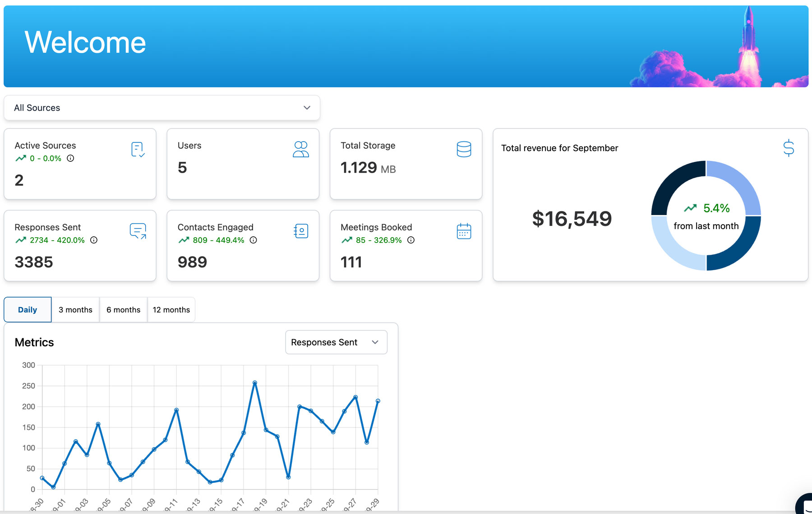Screen dimensions: 812x514
Task: Click the Active Sources document icon
Action: tap(138, 150)
